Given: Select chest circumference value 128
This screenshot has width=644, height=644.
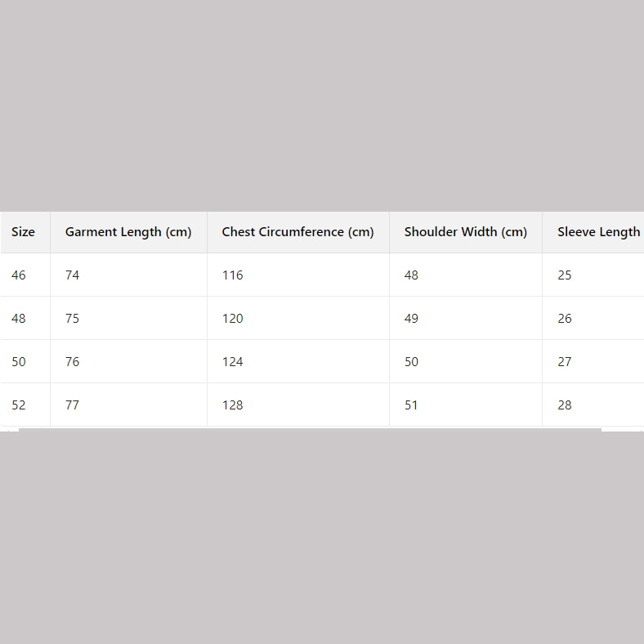Looking at the screenshot, I should tap(233, 405).
